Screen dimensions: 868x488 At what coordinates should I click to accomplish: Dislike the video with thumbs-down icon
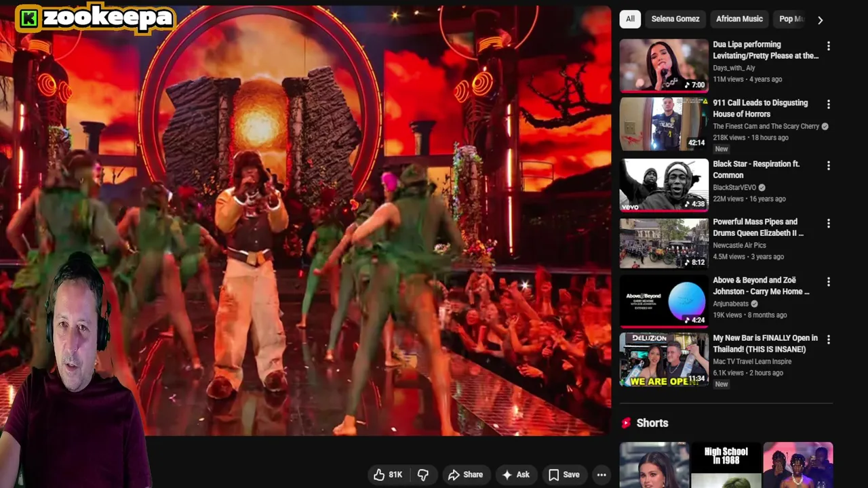click(423, 474)
